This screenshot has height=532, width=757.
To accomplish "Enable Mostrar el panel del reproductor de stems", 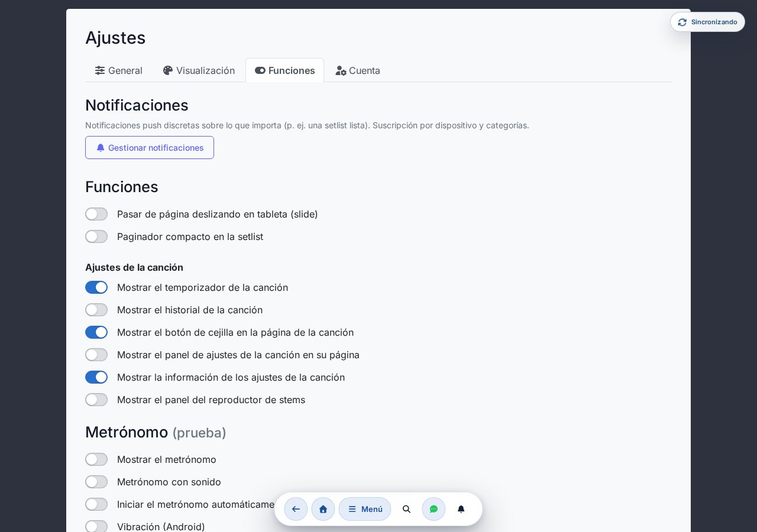I will [x=96, y=400].
